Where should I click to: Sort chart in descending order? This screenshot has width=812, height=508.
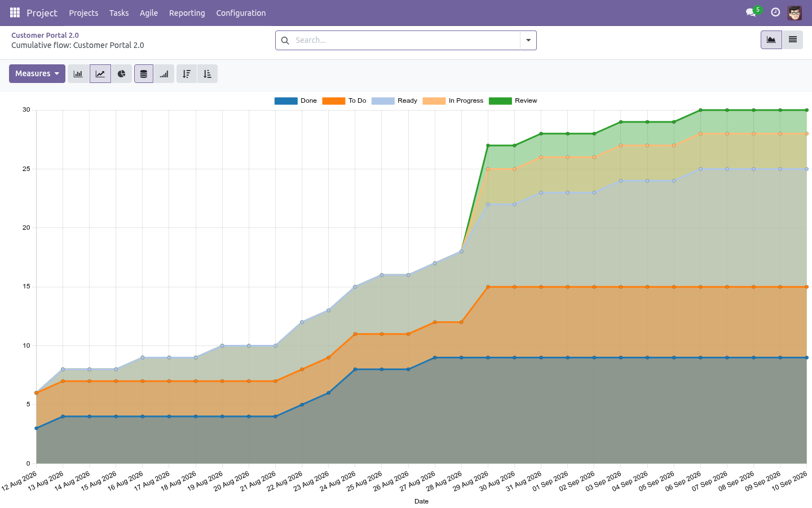click(187, 74)
